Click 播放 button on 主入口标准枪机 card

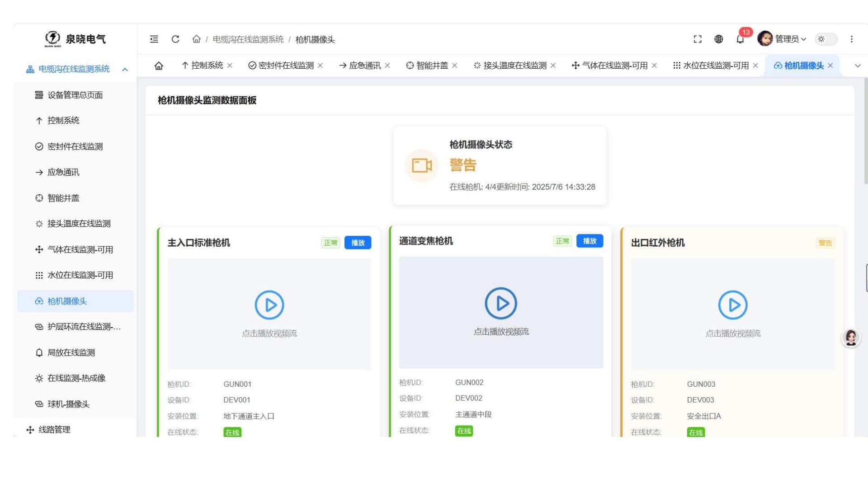click(x=358, y=243)
